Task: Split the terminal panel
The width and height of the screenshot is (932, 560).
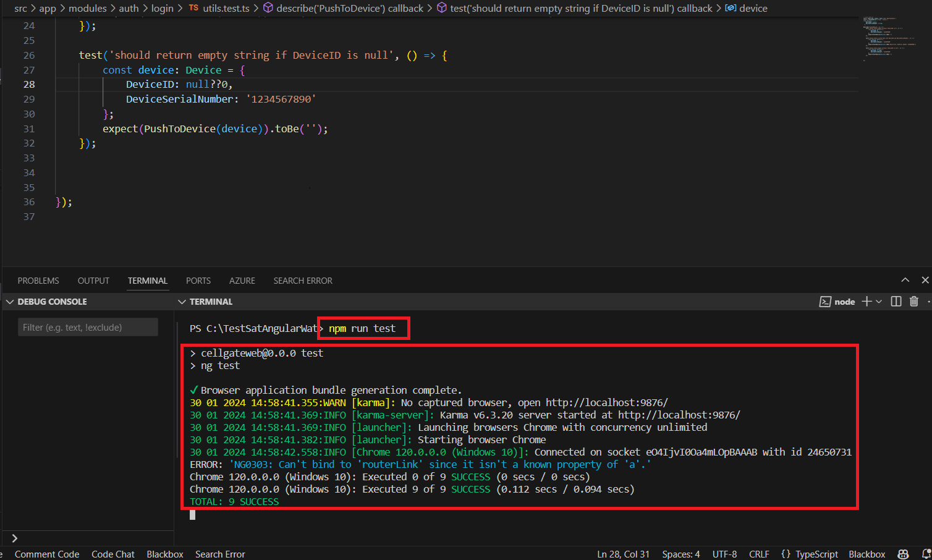Action: (896, 302)
